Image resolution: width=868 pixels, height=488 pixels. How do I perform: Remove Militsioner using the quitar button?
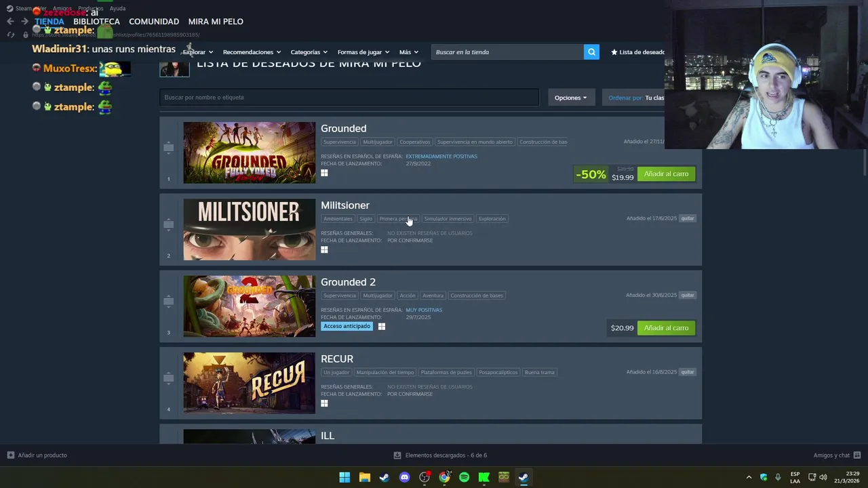tap(688, 219)
